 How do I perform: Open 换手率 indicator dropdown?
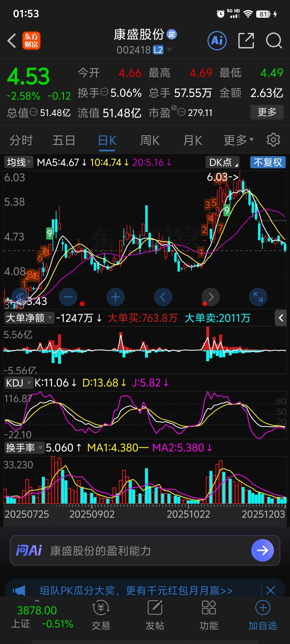point(24,448)
